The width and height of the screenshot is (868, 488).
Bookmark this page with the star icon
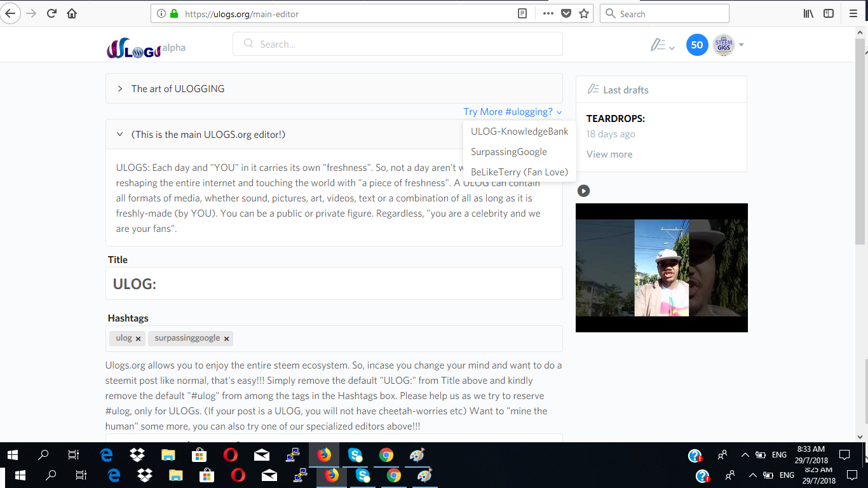(584, 13)
